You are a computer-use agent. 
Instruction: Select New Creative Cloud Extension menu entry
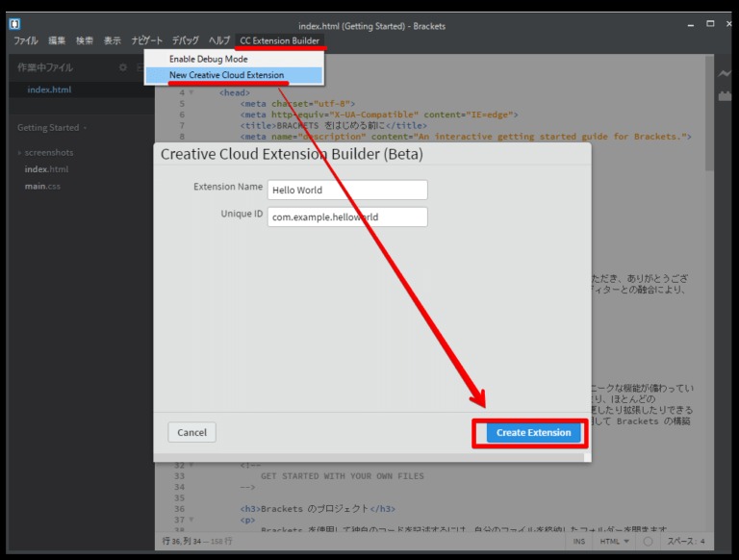coord(226,75)
